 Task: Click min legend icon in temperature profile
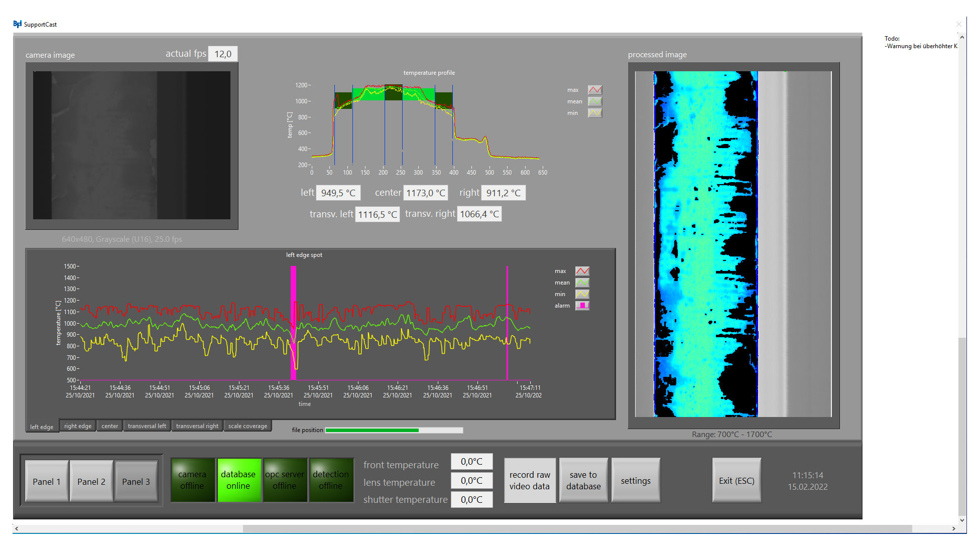point(595,113)
